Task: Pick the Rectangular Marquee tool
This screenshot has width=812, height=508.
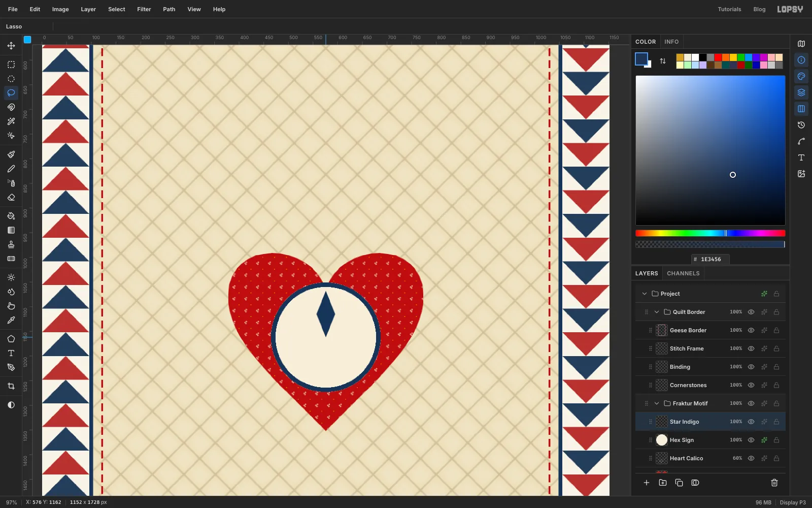Action: point(11,65)
